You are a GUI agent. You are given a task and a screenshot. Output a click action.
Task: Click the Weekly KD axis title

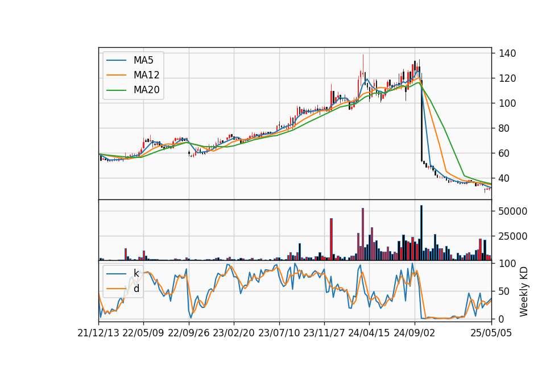(523, 292)
